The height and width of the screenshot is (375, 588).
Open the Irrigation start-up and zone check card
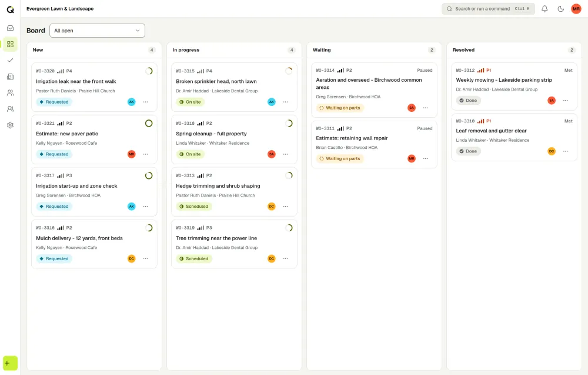(76, 186)
